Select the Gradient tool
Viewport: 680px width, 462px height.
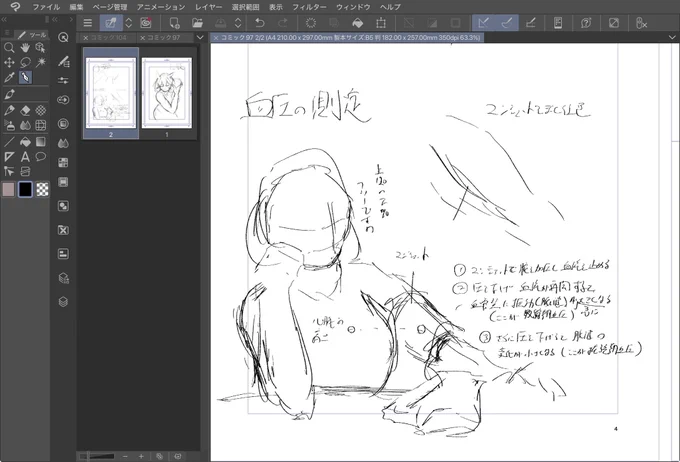(41, 142)
